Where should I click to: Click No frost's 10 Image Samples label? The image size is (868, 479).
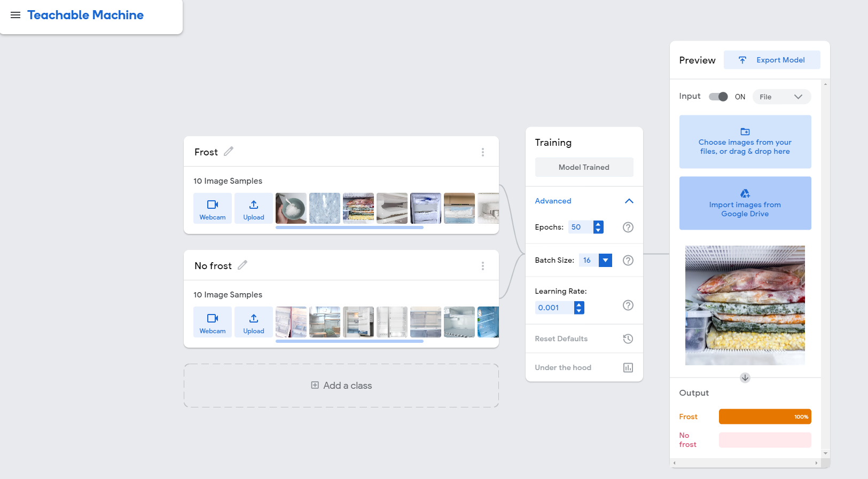(x=228, y=295)
